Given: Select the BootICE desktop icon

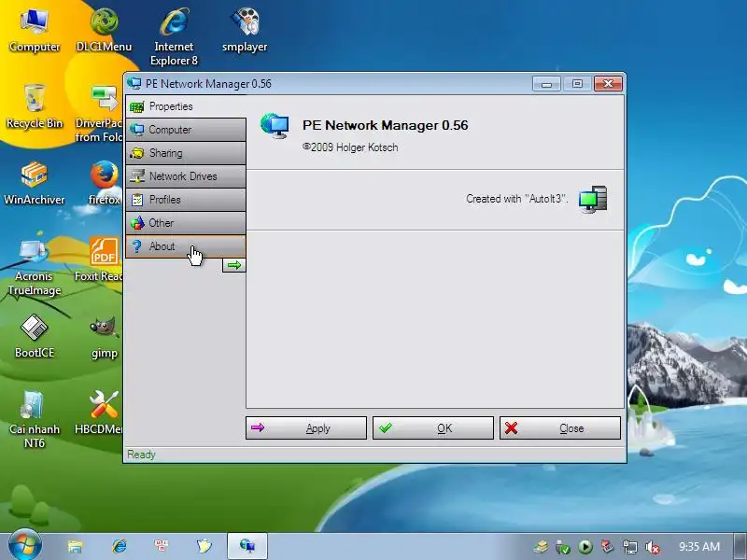Looking at the screenshot, I should [x=35, y=337].
